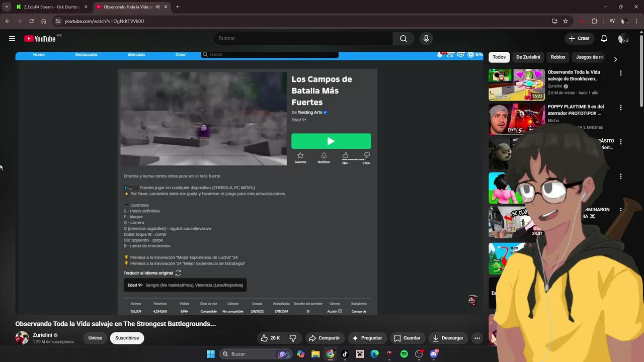Image resolution: width=644 pixels, height=362 pixels.
Task: Open the Brookhaven video thumbnail 35:23
Action: (517, 84)
